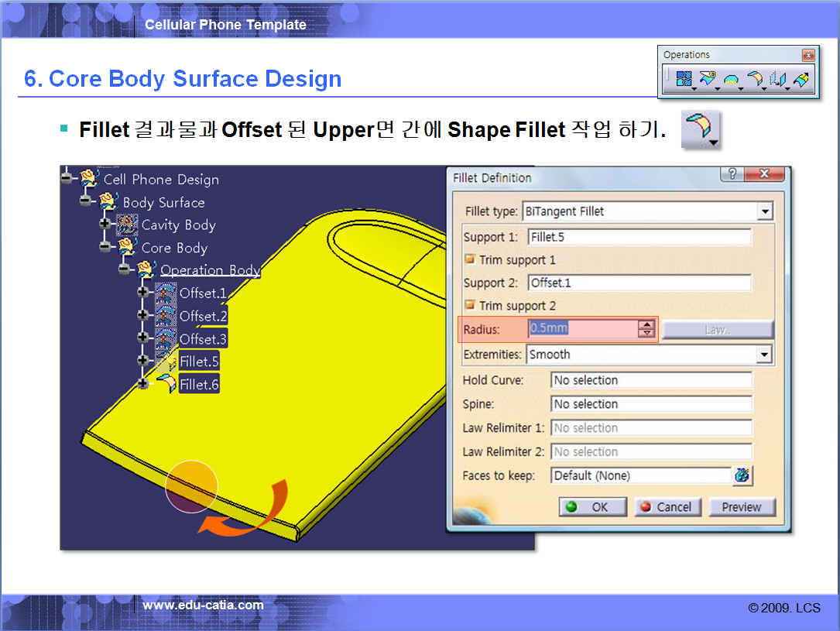Expand the Cavity Body tree node
The image size is (840, 631).
tap(105, 225)
